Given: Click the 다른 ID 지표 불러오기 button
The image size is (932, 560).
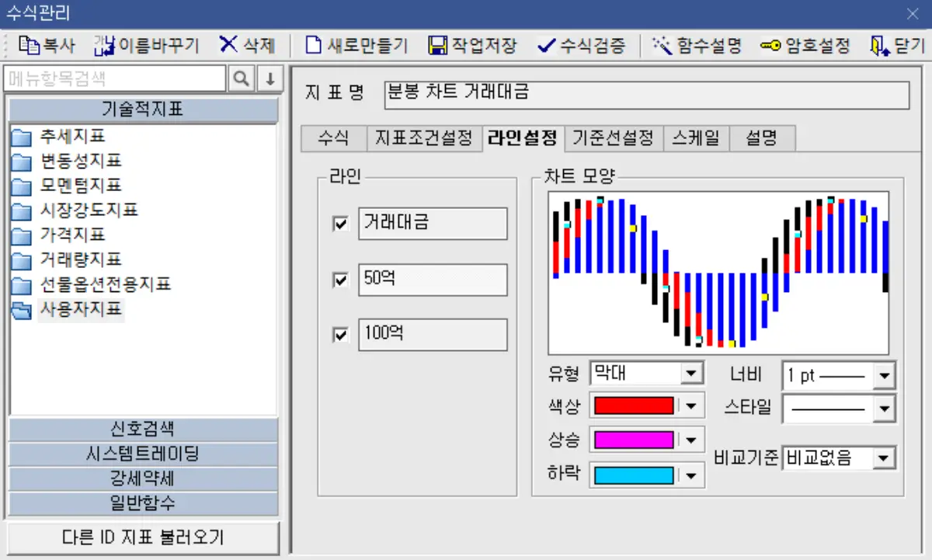Looking at the screenshot, I should click(x=143, y=537).
